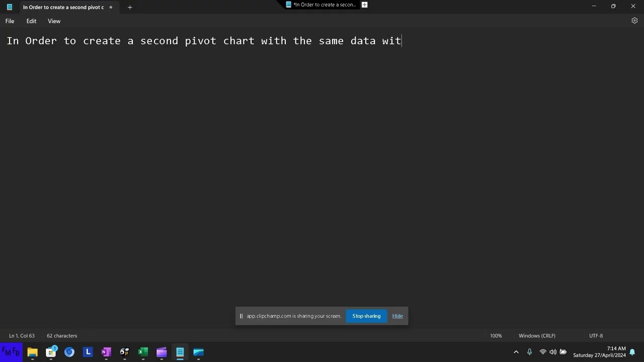Click the microphone tray icon

pos(529,352)
